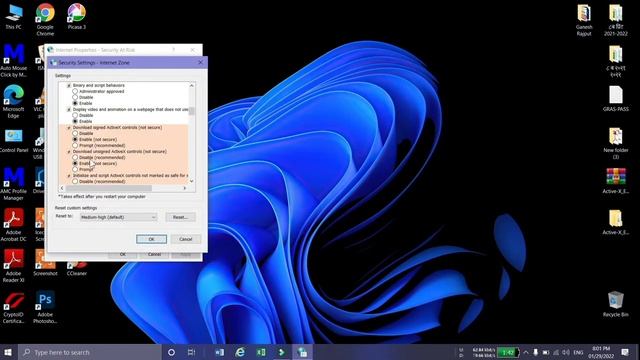Open the AMC Profile Manager shortcut
Image resolution: width=640 pixels, height=360 pixels.
[13, 184]
